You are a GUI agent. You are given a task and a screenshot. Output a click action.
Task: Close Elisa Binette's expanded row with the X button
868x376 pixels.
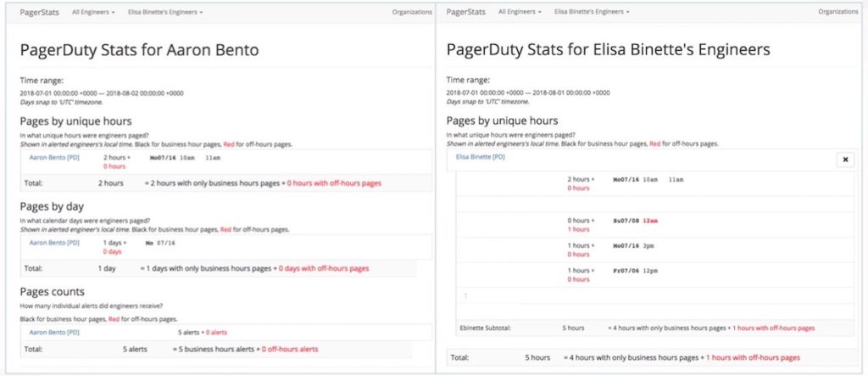[x=845, y=160]
